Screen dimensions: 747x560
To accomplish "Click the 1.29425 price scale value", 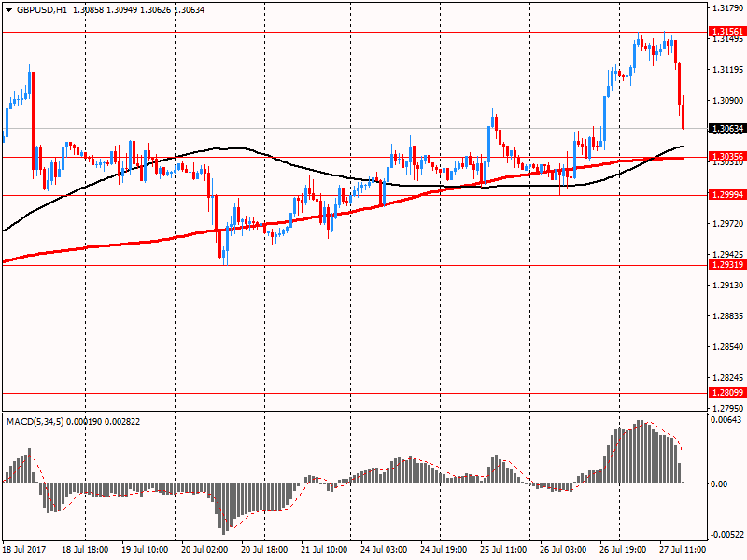I will 727,255.
